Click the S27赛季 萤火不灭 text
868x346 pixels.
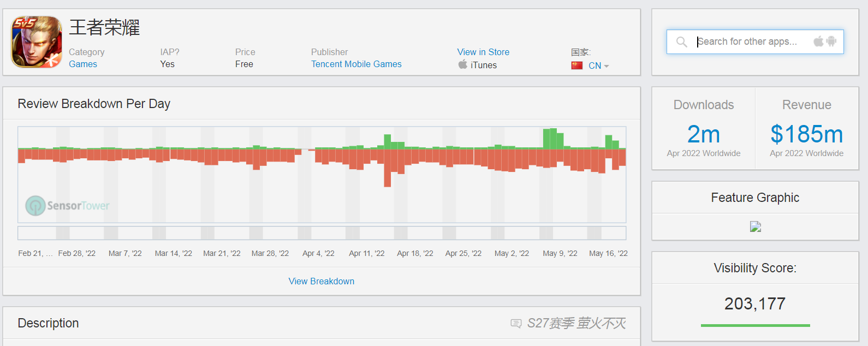tap(576, 323)
